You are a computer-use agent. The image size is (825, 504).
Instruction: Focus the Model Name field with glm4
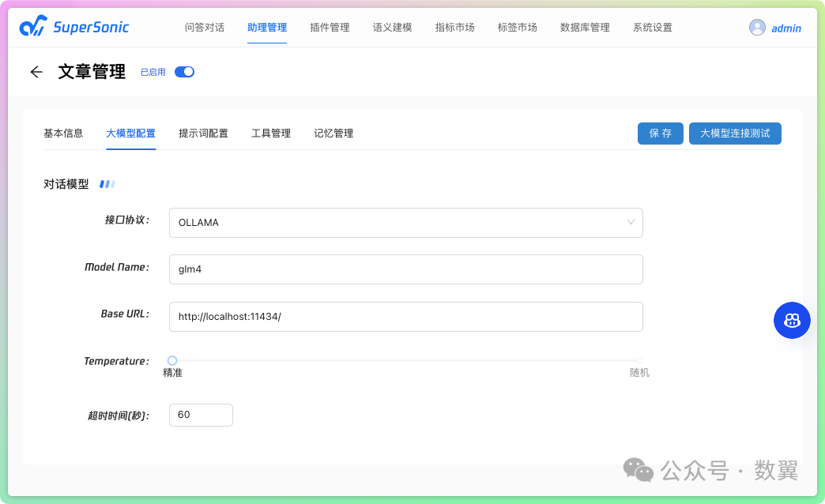pyautogui.click(x=405, y=269)
